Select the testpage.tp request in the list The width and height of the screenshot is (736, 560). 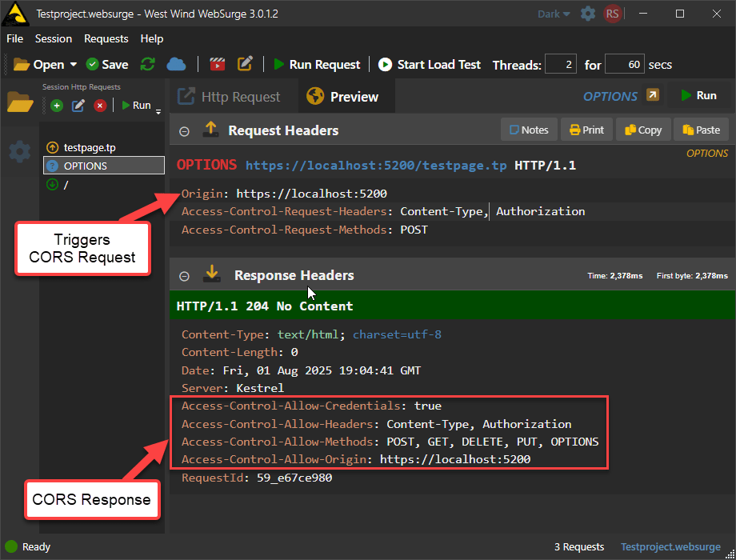tap(88, 147)
